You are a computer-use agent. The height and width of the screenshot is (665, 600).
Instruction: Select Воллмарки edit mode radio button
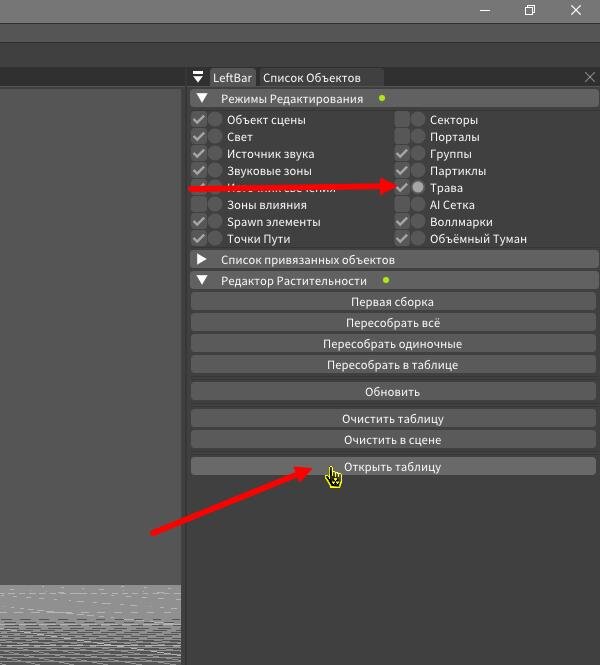pos(418,221)
